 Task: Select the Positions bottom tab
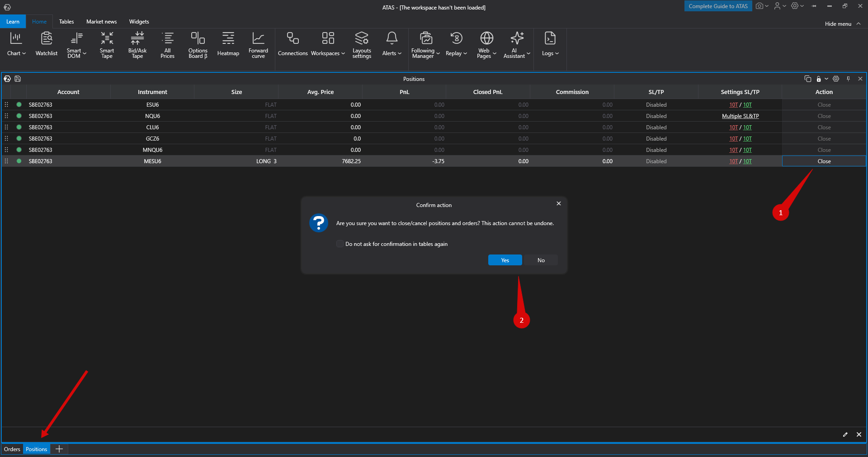tap(36, 449)
